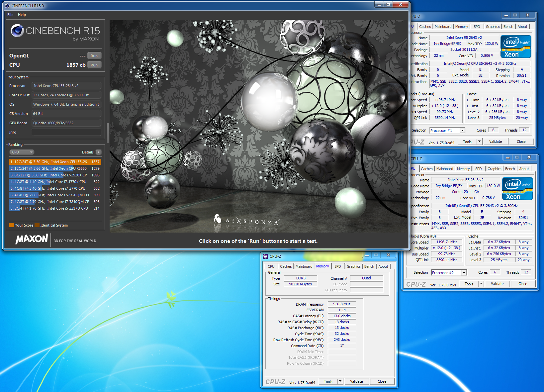
Task: Click the Cinebench title bar app icon
Action: tap(7, 6)
